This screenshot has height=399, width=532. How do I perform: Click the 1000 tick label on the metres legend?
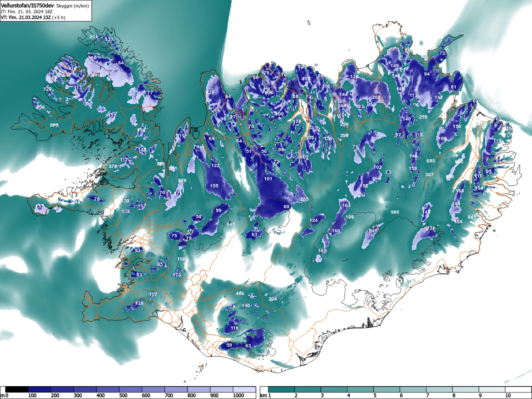pos(238,396)
